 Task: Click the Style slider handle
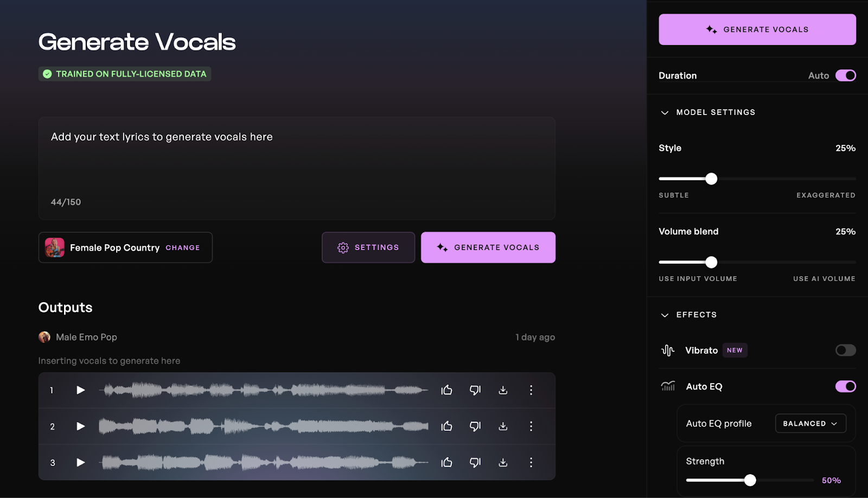(711, 178)
